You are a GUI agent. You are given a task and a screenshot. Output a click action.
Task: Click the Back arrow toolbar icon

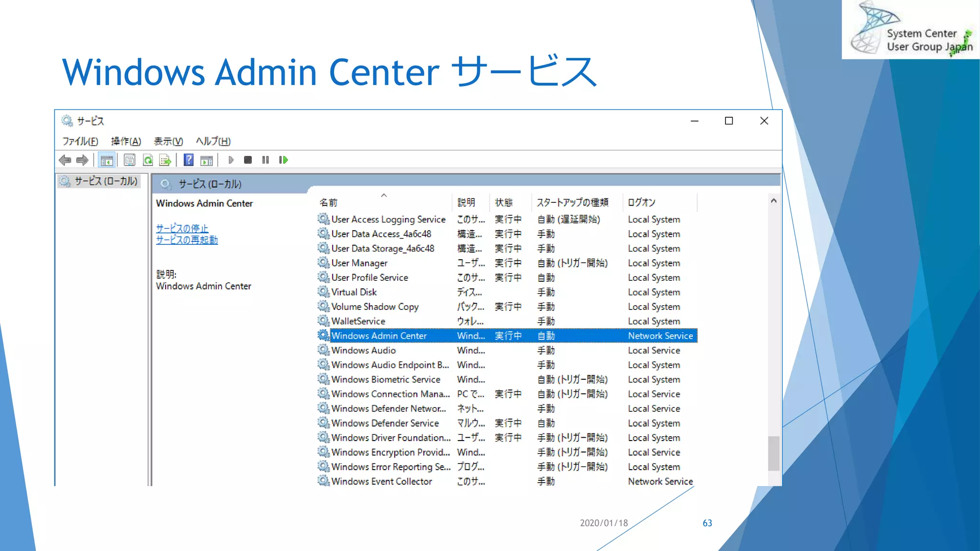[x=65, y=160]
